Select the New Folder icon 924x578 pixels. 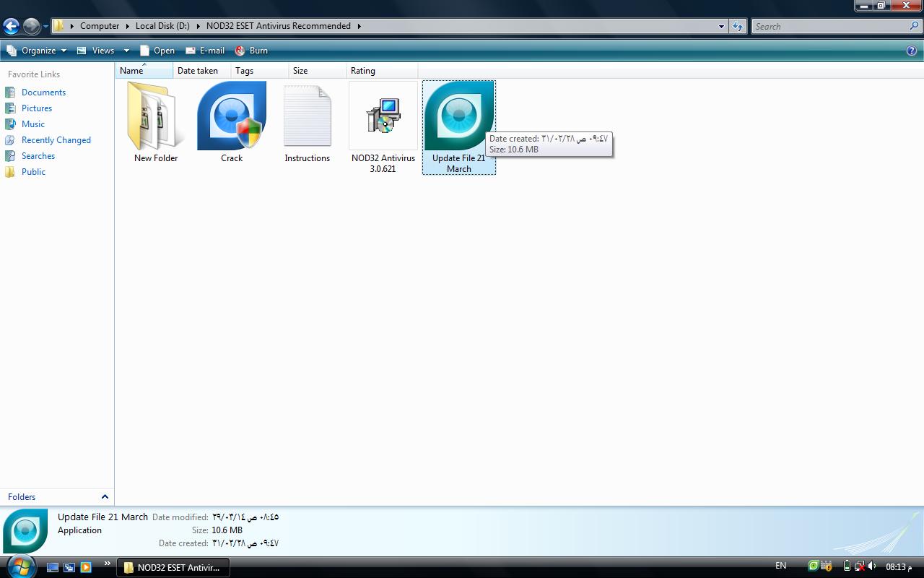coord(156,116)
